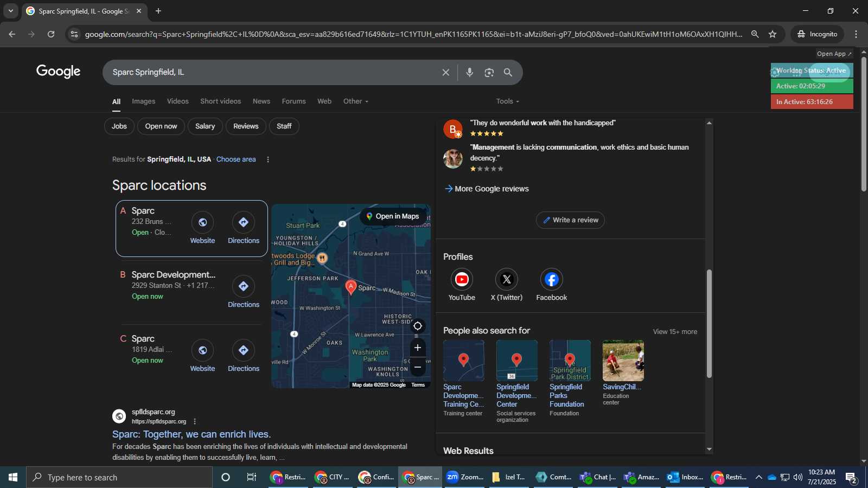Click Write a review button

click(x=570, y=220)
